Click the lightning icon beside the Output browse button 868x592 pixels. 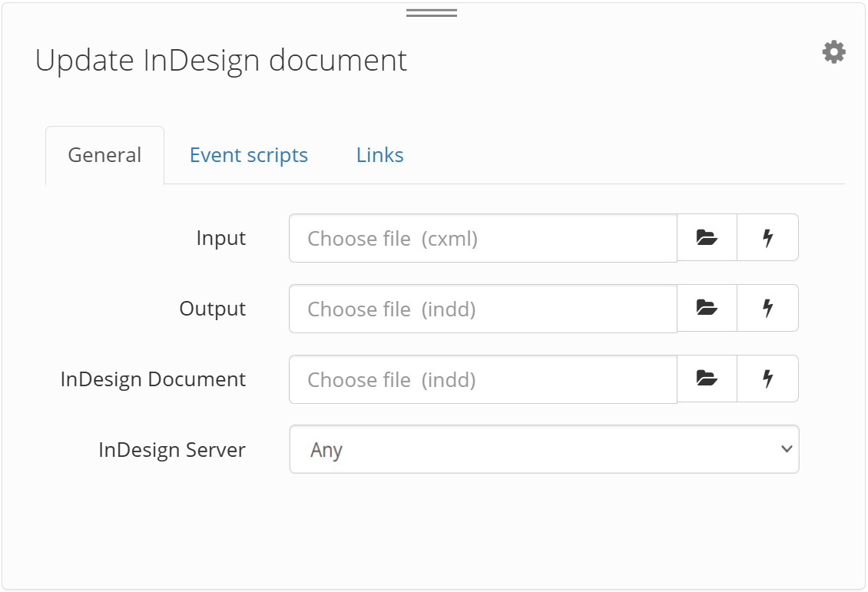tap(767, 308)
